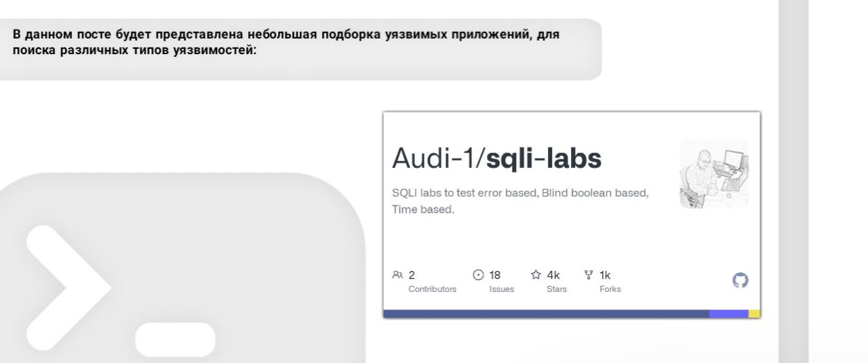Click the Russian post text bubble
The width and height of the screenshot is (868, 363).
pyautogui.click(x=298, y=49)
